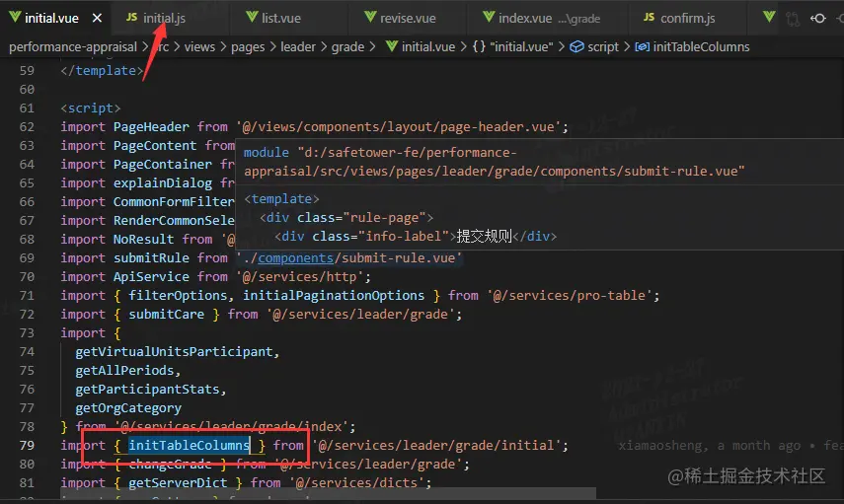Click the <script> tag on line 61
The width and height of the screenshot is (844, 504).
91,108
